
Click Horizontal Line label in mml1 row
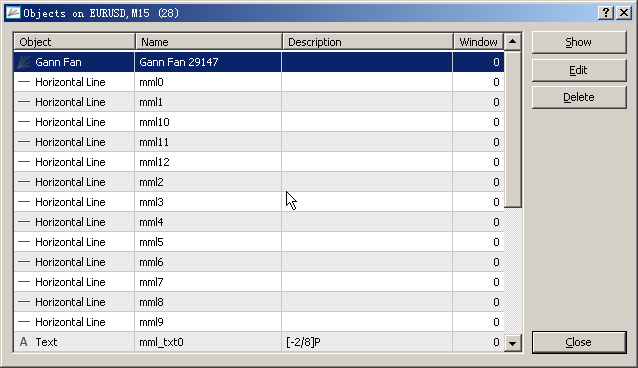(x=70, y=102)
